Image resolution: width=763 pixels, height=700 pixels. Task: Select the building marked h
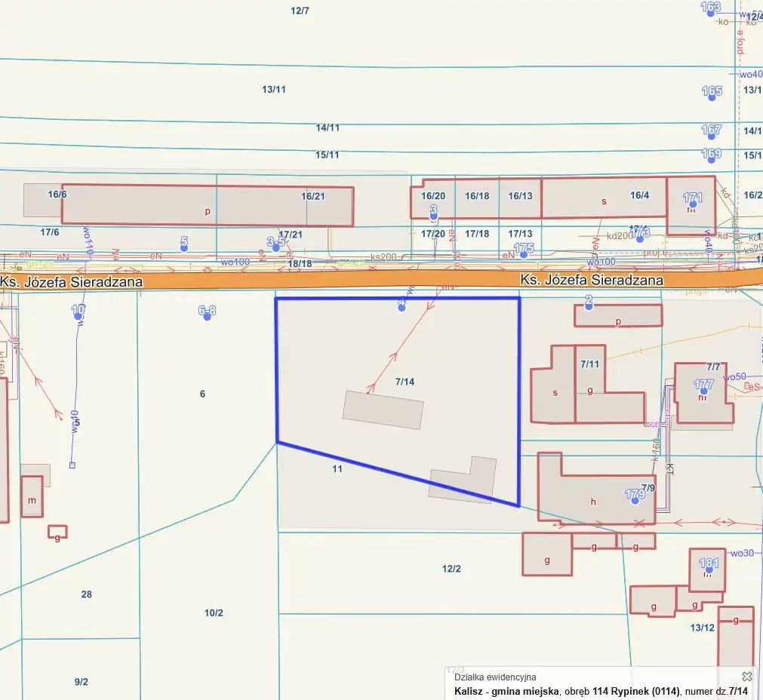pyautogui.click(x=597, y=488)
